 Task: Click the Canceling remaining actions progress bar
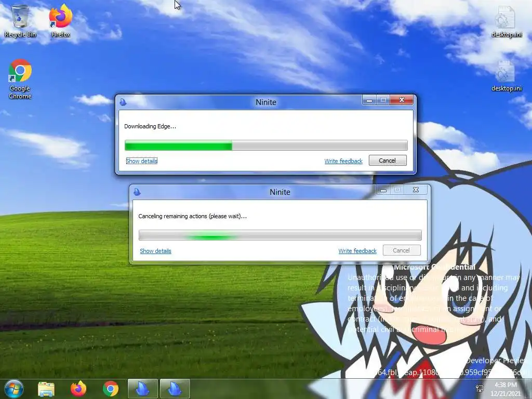[280, 235]
